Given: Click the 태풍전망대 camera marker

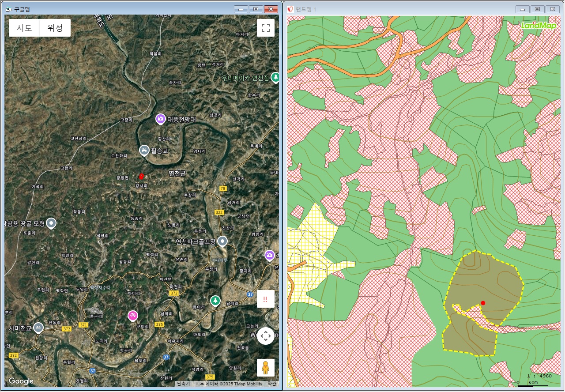Looking at the screenshot, I should pyautogui.click(x=161, y=119).
